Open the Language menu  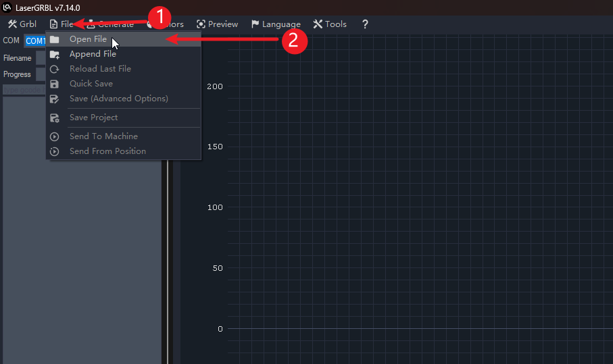(276, 24)
